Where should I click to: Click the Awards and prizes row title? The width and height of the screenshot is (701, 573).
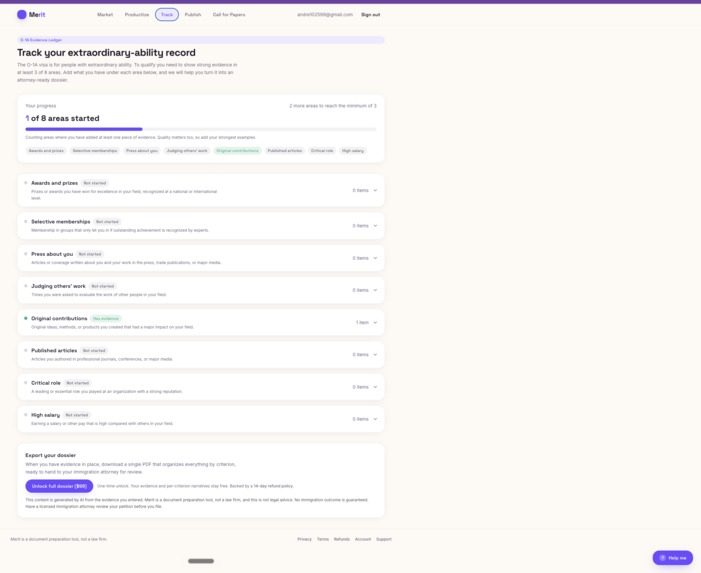point(55,183)
